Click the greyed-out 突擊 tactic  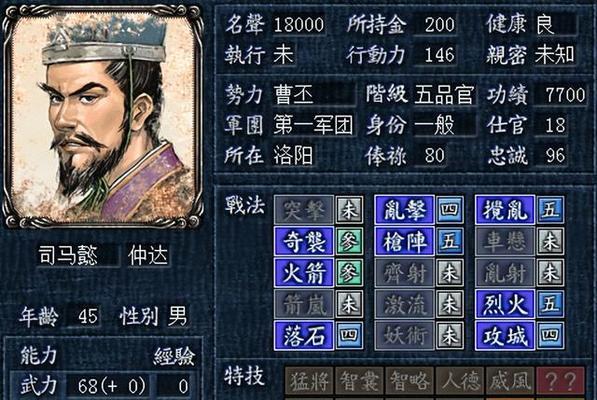pos(304,210)
